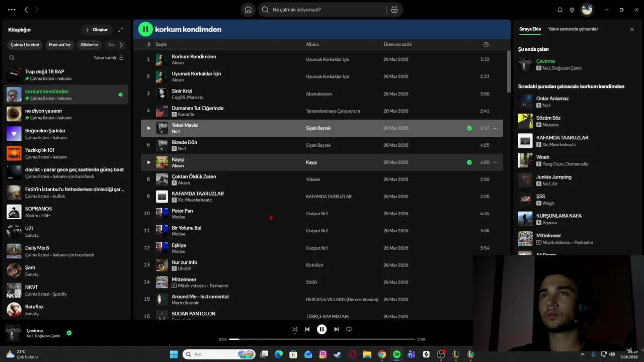
Task: Open more options for Tekel Mavisi
Action: click(496, 128)
